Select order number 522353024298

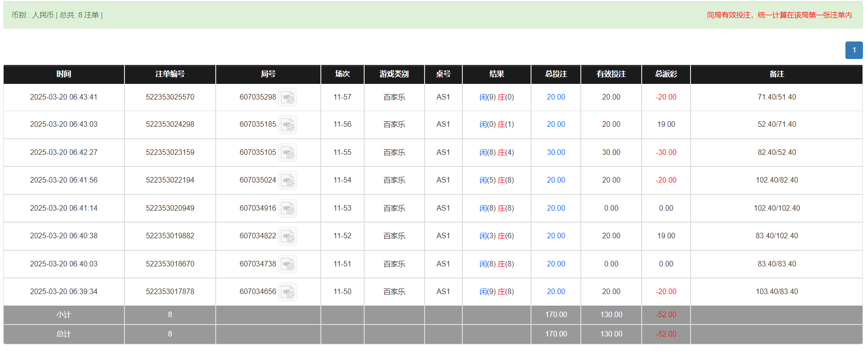click(170, 124)
